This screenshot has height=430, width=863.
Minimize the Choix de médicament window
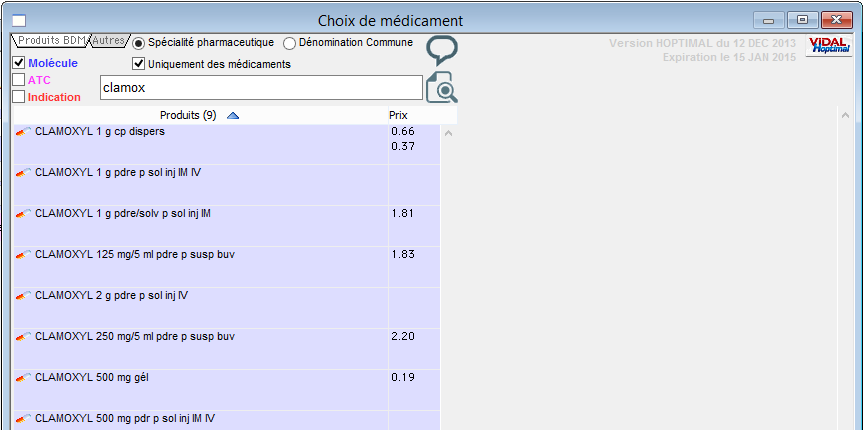[768, 20]
